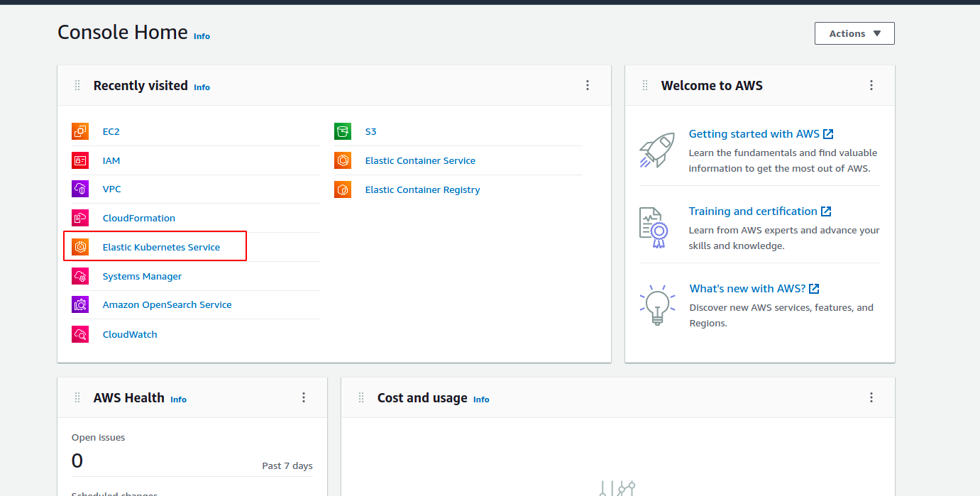
Task: Open the IAM link
Action: [x=111, y=160]
